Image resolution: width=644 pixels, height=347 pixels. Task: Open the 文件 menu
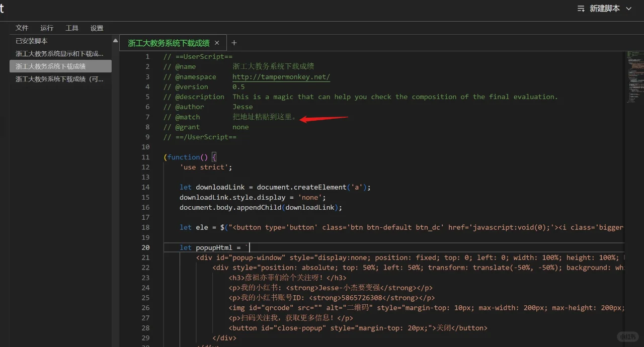point(22,28)
